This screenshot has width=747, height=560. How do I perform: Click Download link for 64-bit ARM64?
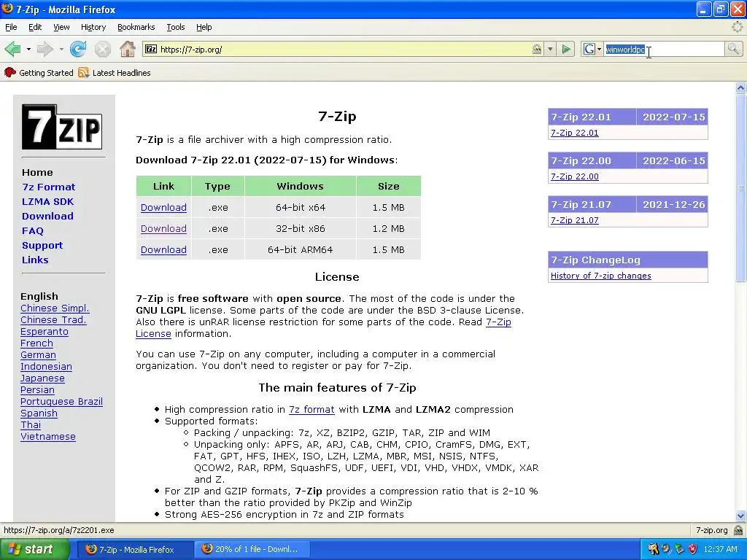point(163,249)
